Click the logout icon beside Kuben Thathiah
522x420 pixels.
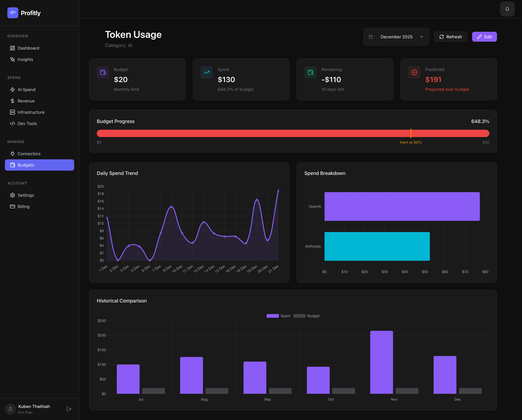[69, 409]
